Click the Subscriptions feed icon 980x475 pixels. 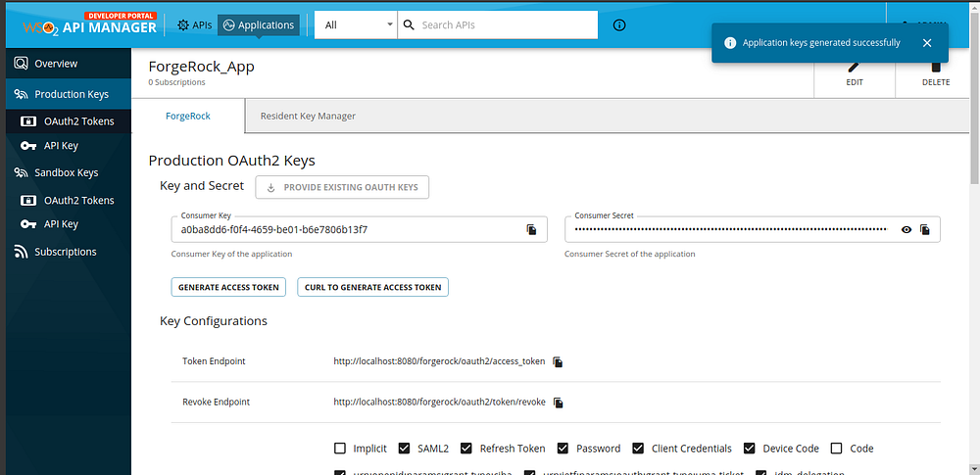21,252
